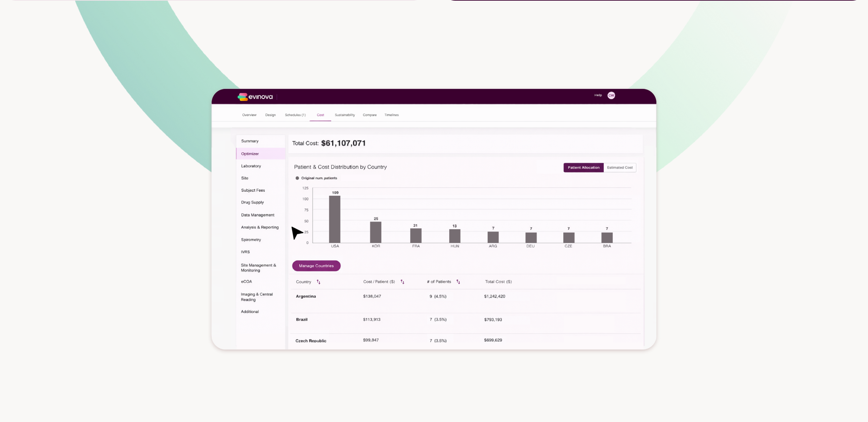
Task: Open Laboratory cost section in sidebar
Action: click(x=251, y=166)
